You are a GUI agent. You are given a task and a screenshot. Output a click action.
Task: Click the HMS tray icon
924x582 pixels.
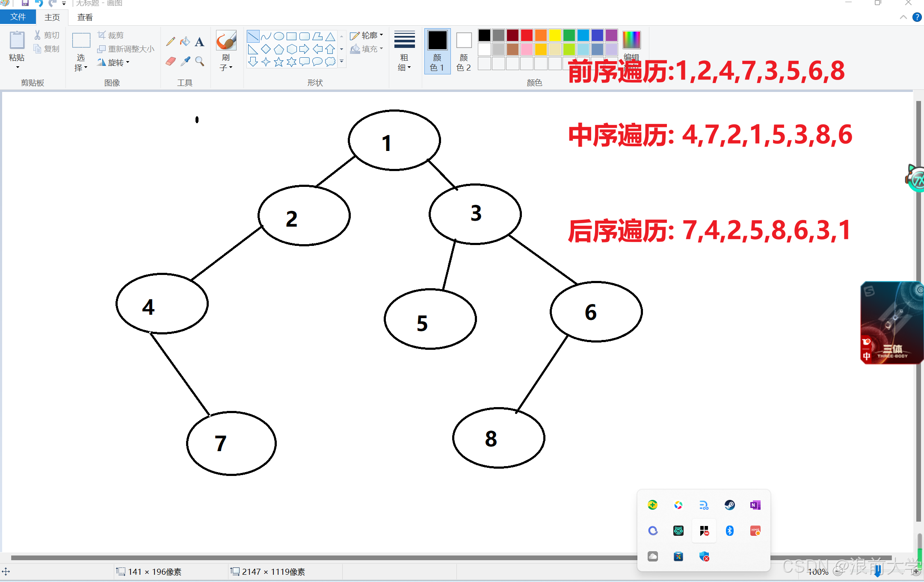point(755,531)
